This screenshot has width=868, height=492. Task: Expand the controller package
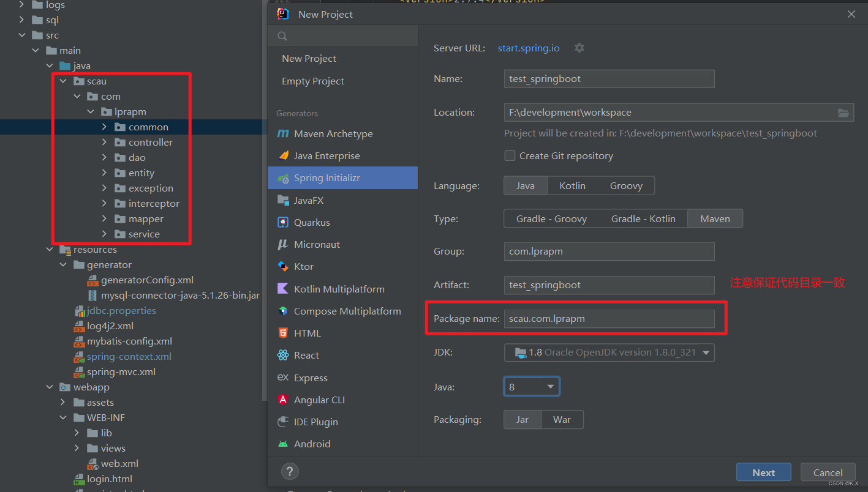pyautogui.click(x=104, y=142)
